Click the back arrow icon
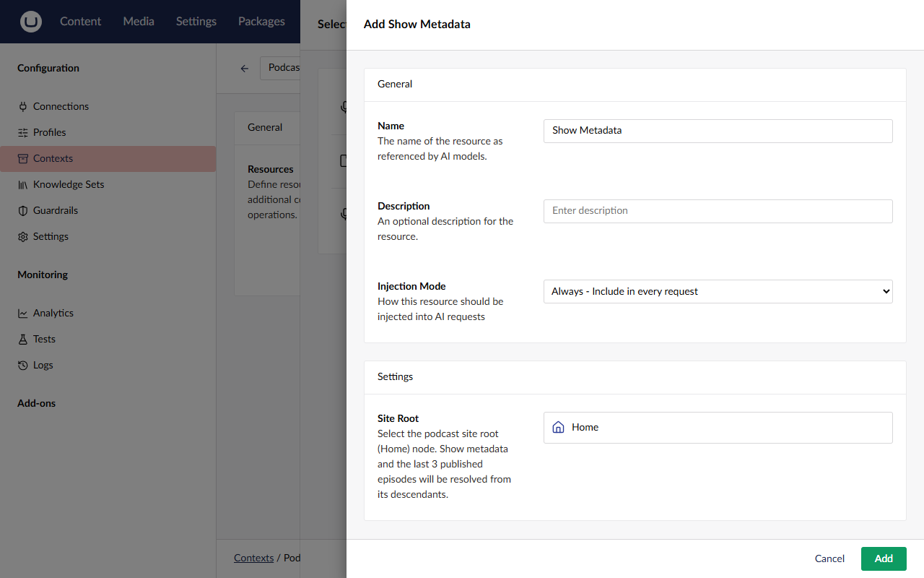924x578 pixels. coord(245,68)
